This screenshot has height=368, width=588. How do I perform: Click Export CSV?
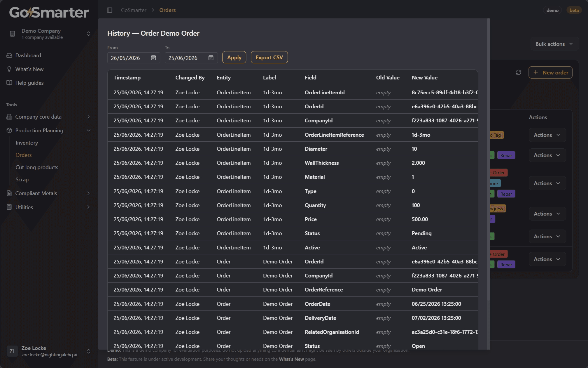click(x=269, y=58)
